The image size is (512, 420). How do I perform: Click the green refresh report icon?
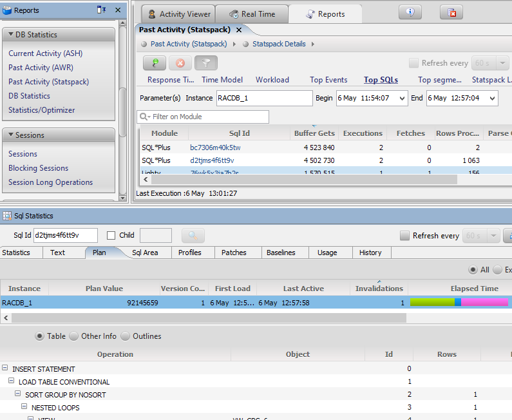[x=155, y=63]
